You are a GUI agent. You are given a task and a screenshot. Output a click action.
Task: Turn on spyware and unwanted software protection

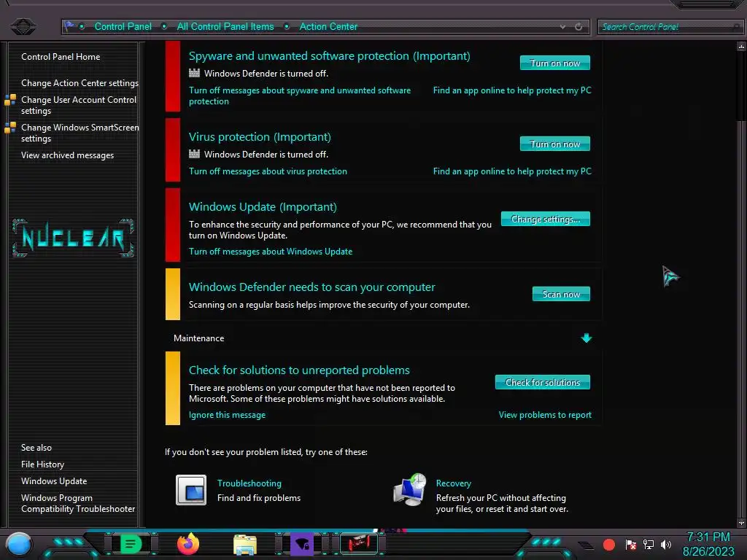tap(555, 63)
